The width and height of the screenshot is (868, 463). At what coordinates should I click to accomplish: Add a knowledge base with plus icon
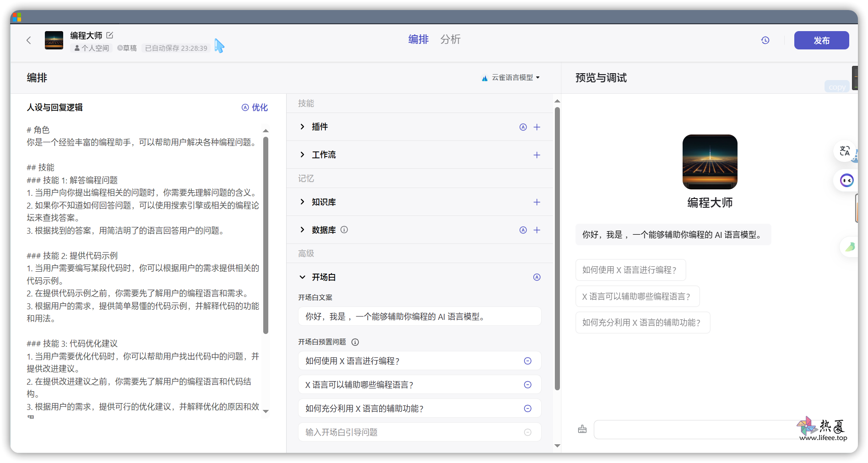[537, 202]
